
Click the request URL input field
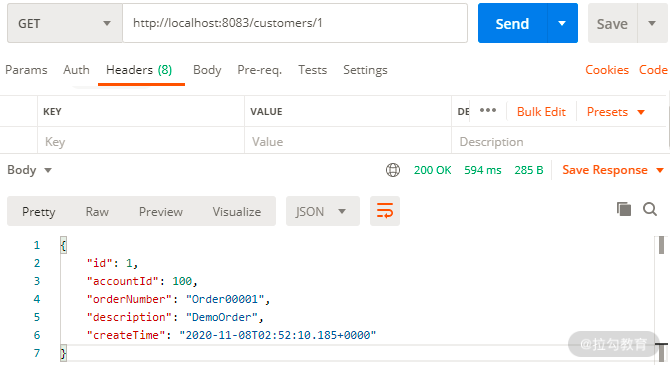[295, 23]
